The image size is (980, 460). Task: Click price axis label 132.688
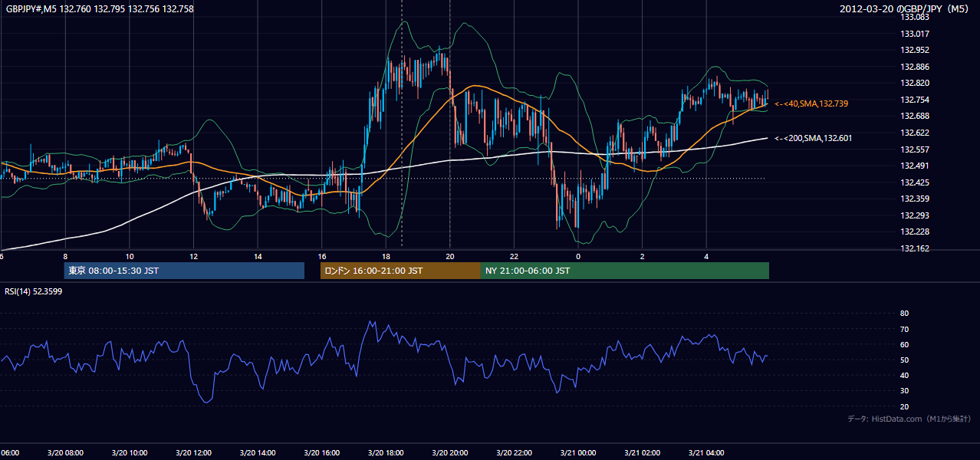(914, 116)
